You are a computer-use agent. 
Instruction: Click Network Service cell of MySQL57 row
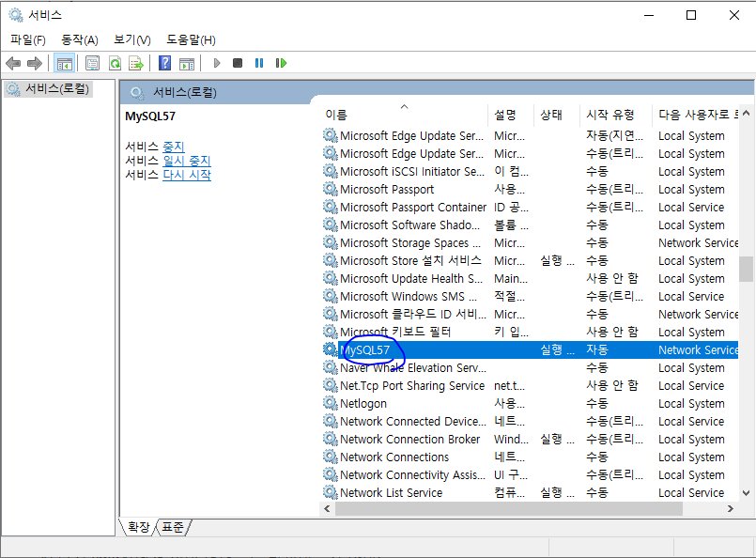click(698, 349)
